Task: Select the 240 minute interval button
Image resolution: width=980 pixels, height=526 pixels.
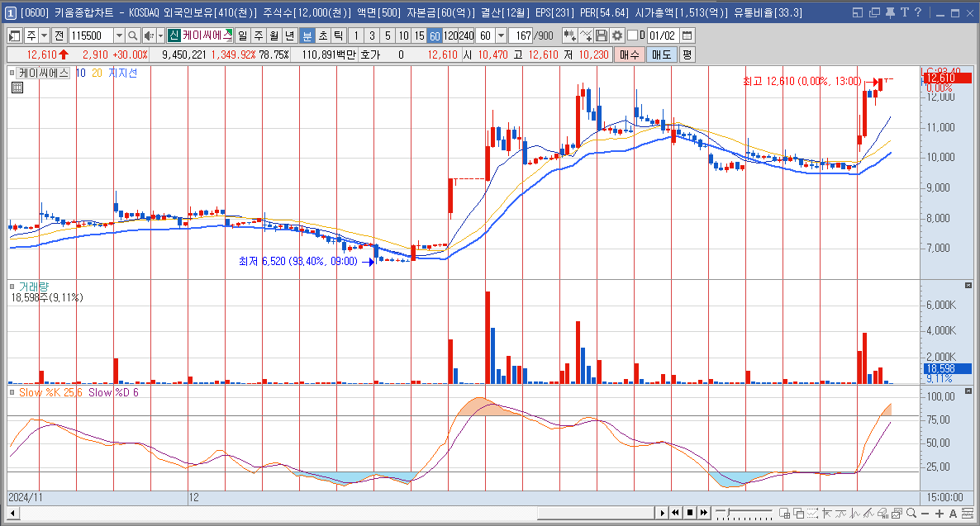Action: click(x=466, y=36)
